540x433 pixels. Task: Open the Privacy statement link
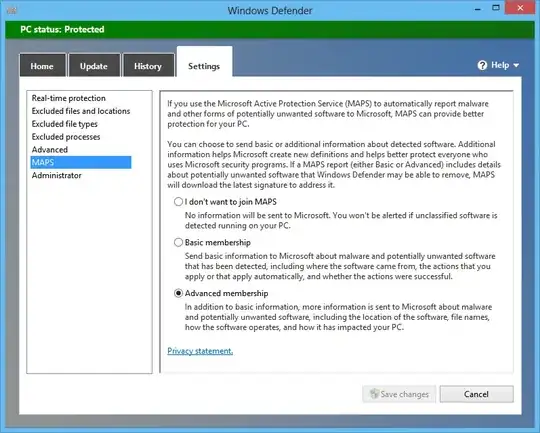[200, 351]
